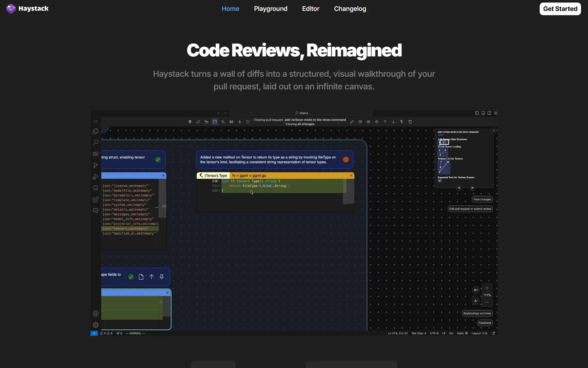The height and width of the screenshot is (368, 588).
Task: Click the Haystack logo icon
Action: [11, 9]
